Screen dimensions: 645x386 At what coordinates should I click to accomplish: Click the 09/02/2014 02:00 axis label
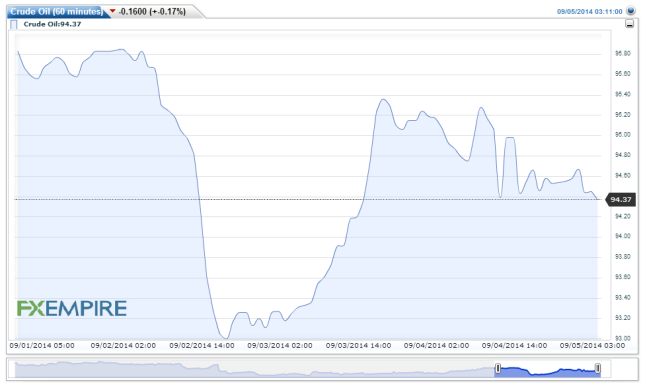click(123, 346)
